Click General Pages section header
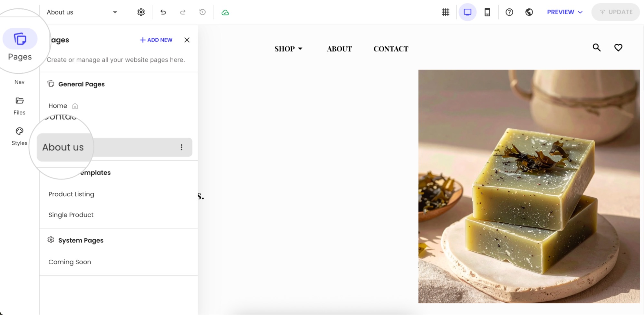This screenshot has width=644, height=315. point(82,84)
